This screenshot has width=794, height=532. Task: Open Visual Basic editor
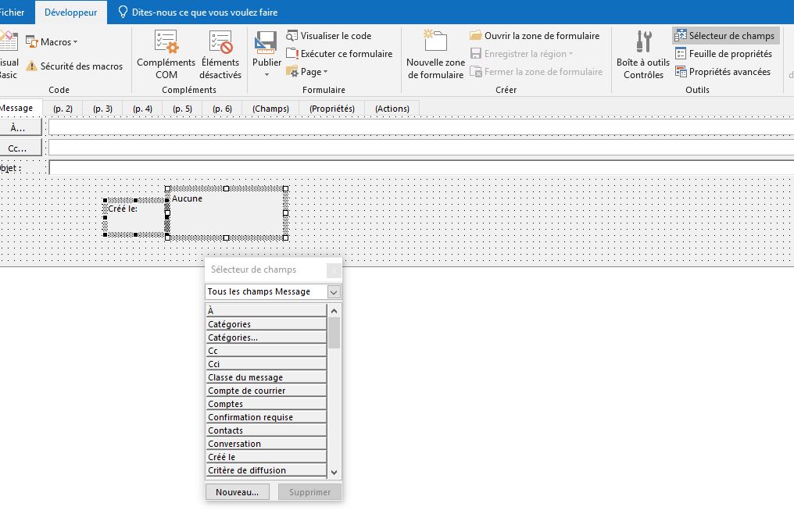[x=9, y=54]
